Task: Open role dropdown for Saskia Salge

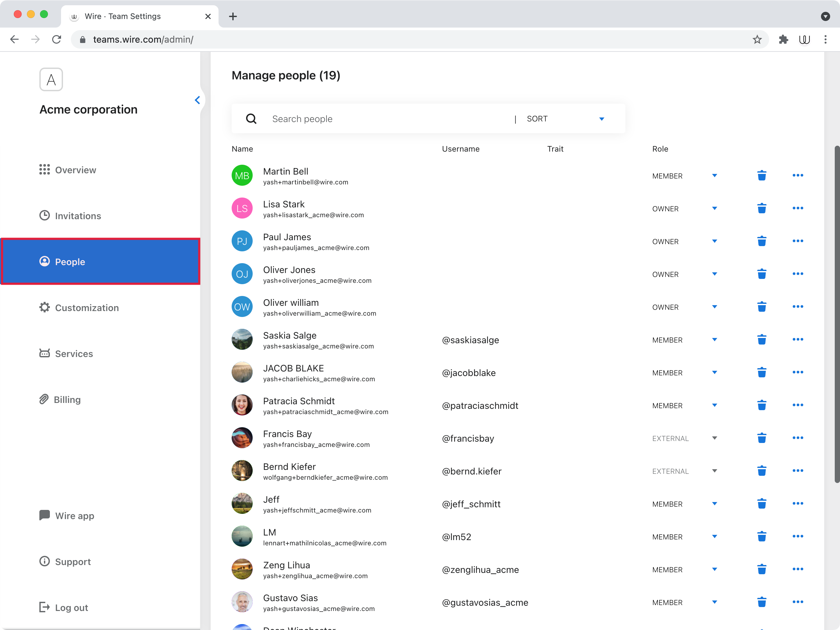Action: click(714, 340)
